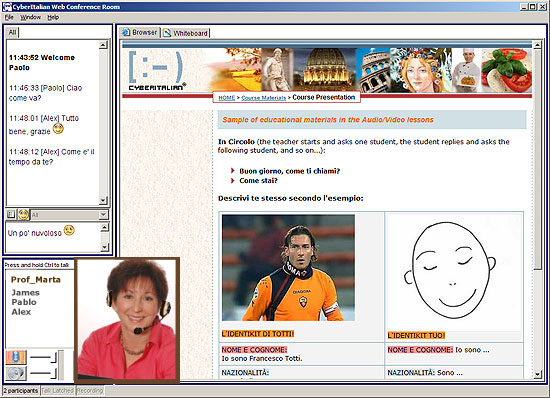Viewport: 550px width, 398px height.
Task: Select Prof_Marta in participant list
Action: 35,279
